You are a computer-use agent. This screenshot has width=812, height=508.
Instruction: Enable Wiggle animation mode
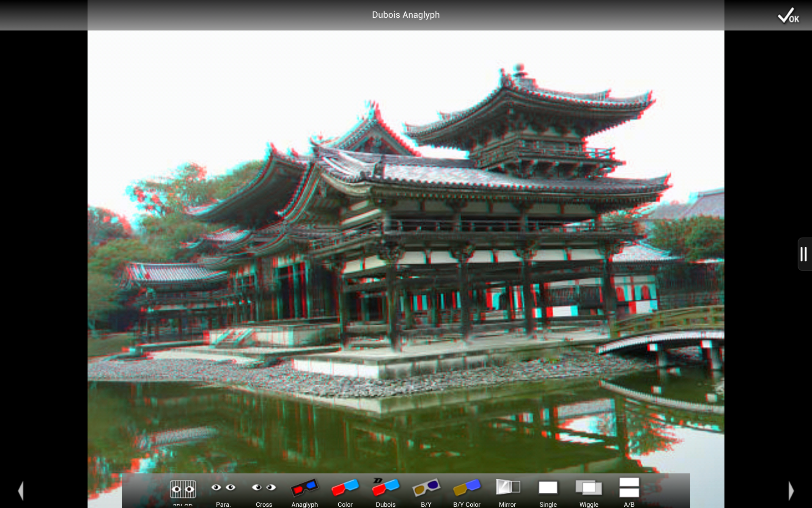[588, 488]
